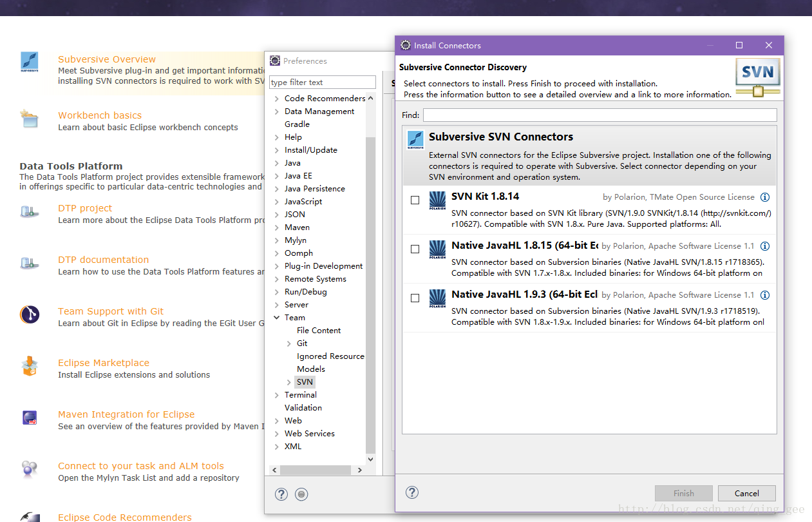This screenshot has height=522, width=812.
Task: Maximize the Install Connectors dialog
Action: click(739, 45)
